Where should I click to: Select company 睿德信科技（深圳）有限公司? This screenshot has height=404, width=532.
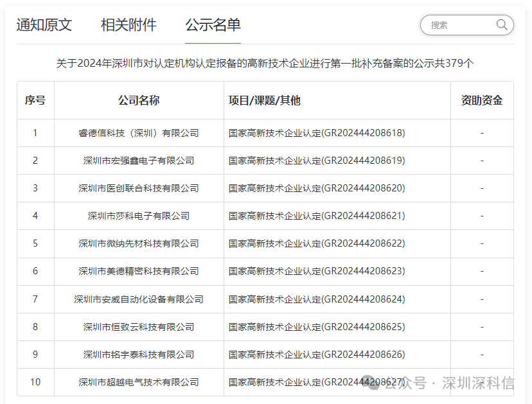(139, 133)
